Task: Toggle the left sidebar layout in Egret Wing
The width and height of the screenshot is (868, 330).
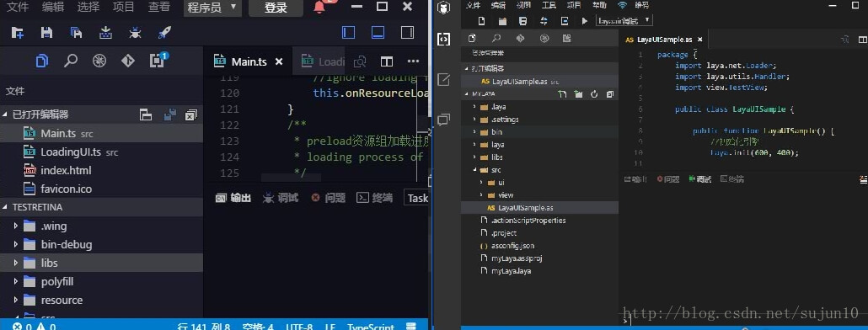Action: coord(349,33)
